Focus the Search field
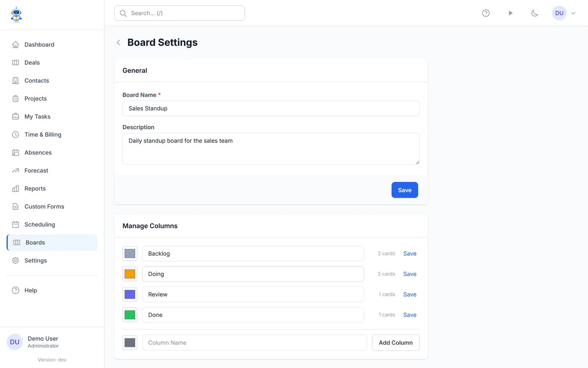The height and width of the screenshot is (368, 588). [x=180, y=13]
